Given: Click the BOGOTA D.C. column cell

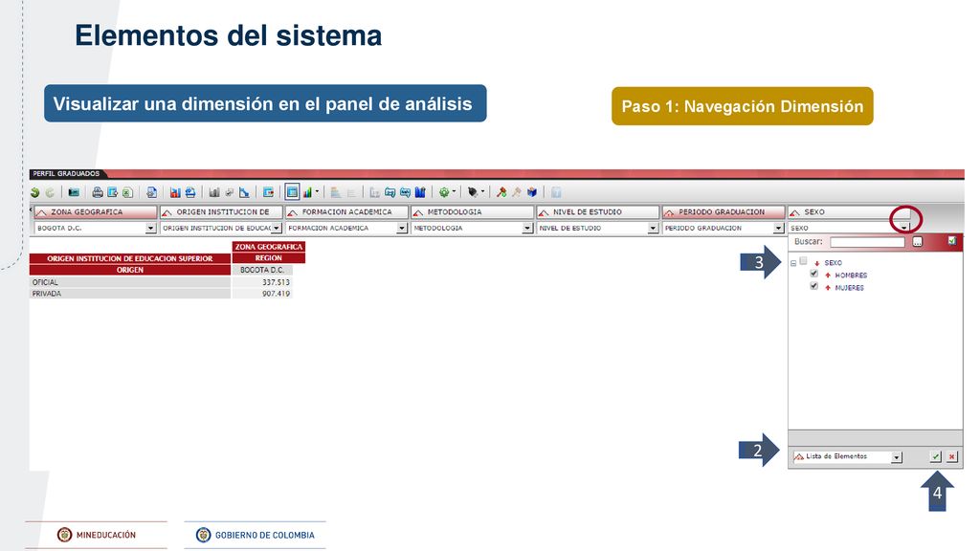Looking at the screenshot, I should (x=262, y=270).
